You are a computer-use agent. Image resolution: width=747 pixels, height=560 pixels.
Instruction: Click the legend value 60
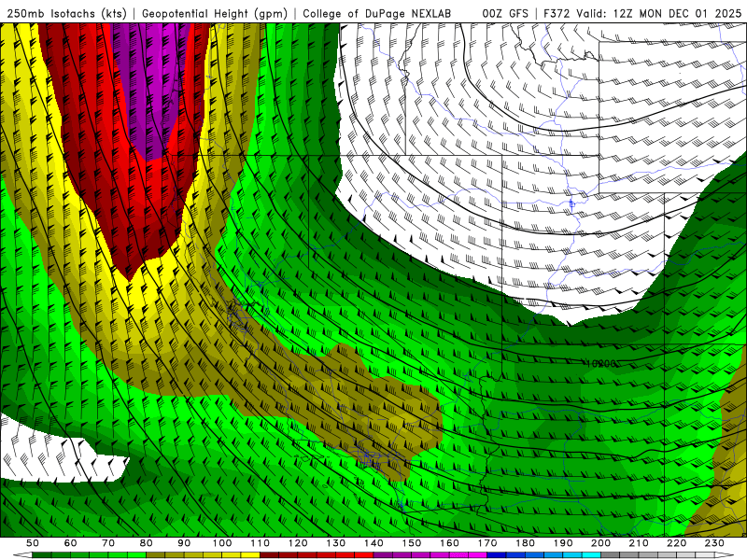coord(70,543)
